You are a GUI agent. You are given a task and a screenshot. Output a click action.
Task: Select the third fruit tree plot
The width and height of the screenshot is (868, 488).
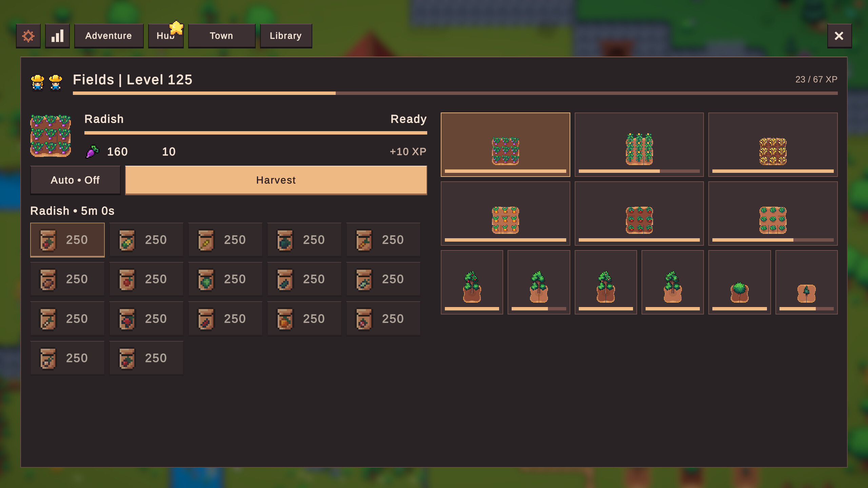pos(606,282)
